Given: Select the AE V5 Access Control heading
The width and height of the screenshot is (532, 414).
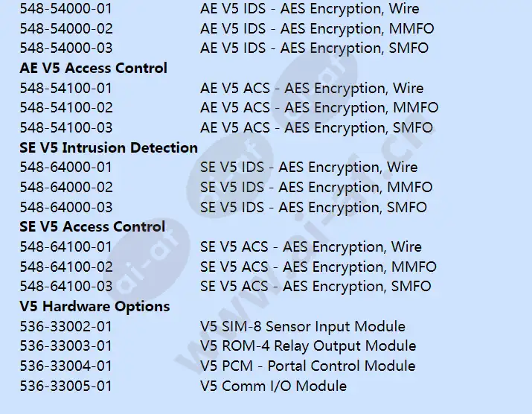Looking at the screenshot, I should click(x=93, y=68).
